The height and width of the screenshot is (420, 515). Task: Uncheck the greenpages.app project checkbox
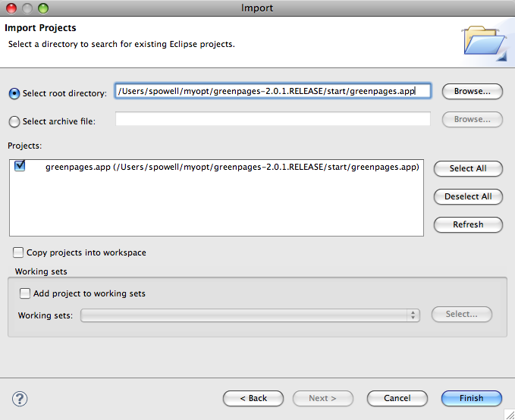(20, 166)
